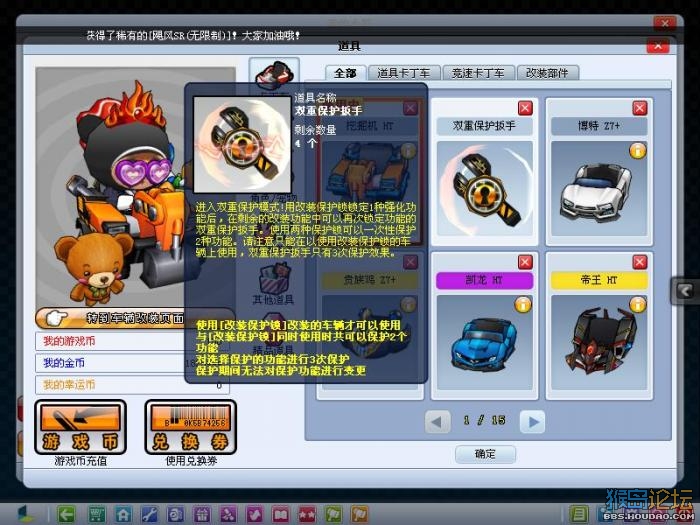Image resolution: width=700 pixels, height=525 pixels.
Task: Open the green flag icon in bottom bar
Action: pos(333,515)
